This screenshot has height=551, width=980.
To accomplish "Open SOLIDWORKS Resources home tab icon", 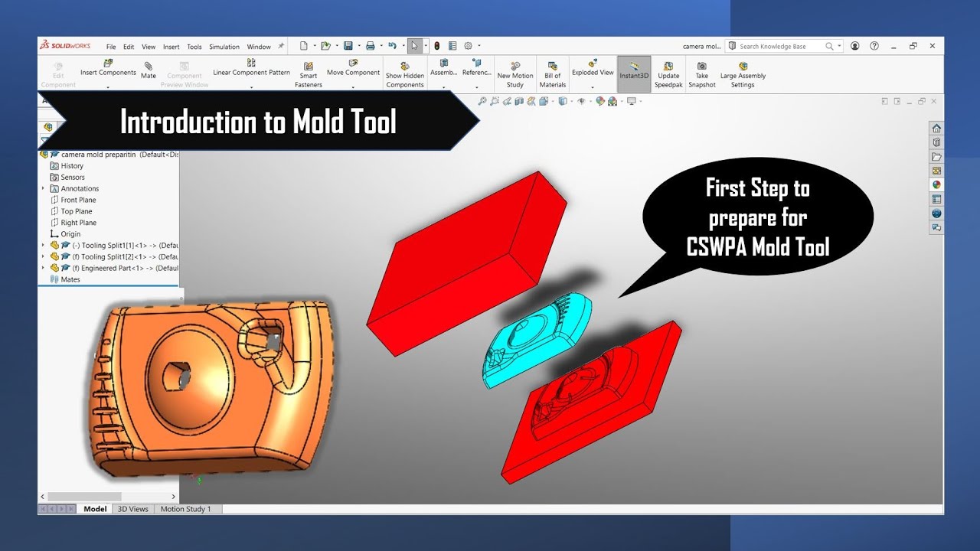I will point(936,128).
